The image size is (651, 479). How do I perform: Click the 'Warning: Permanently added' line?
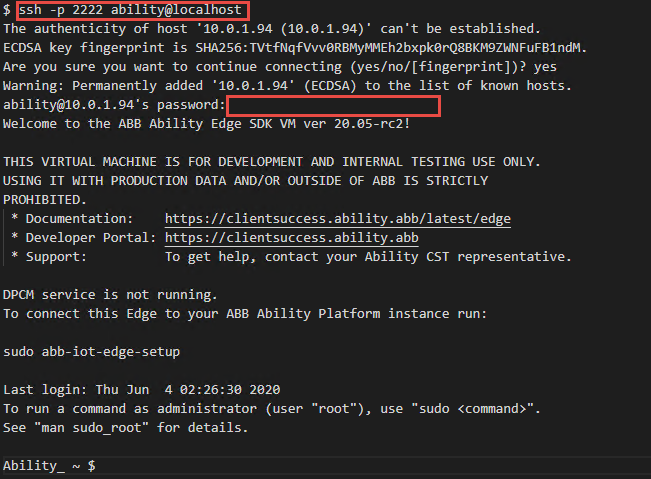click(x=287, y=86)
